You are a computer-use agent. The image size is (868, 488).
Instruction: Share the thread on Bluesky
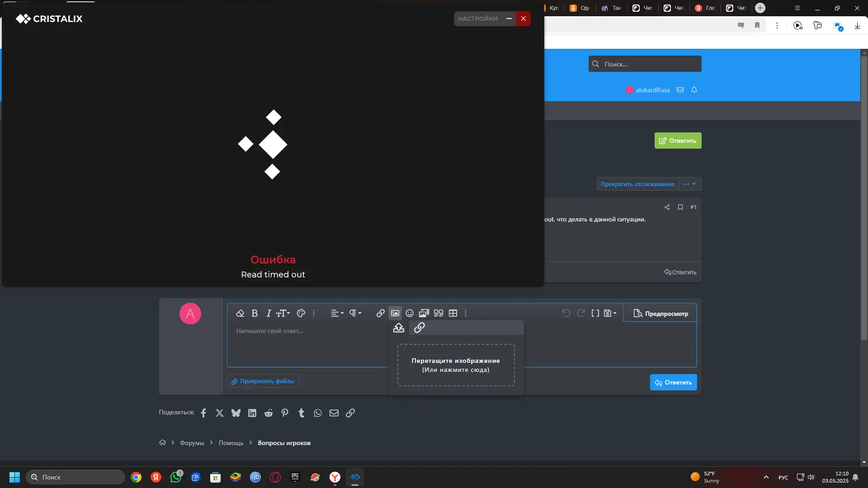[236, 413]
